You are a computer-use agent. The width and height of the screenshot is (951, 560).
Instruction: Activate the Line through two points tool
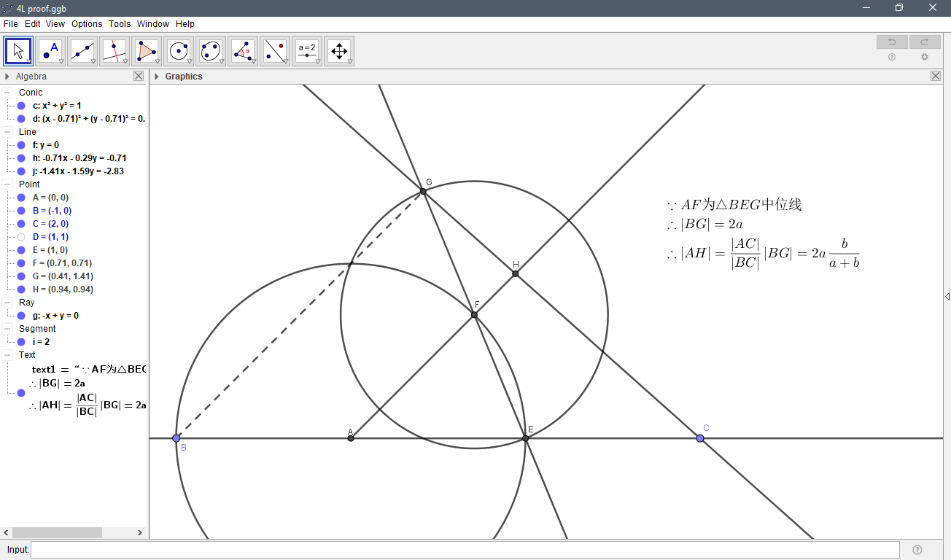(x=82, y=50)
